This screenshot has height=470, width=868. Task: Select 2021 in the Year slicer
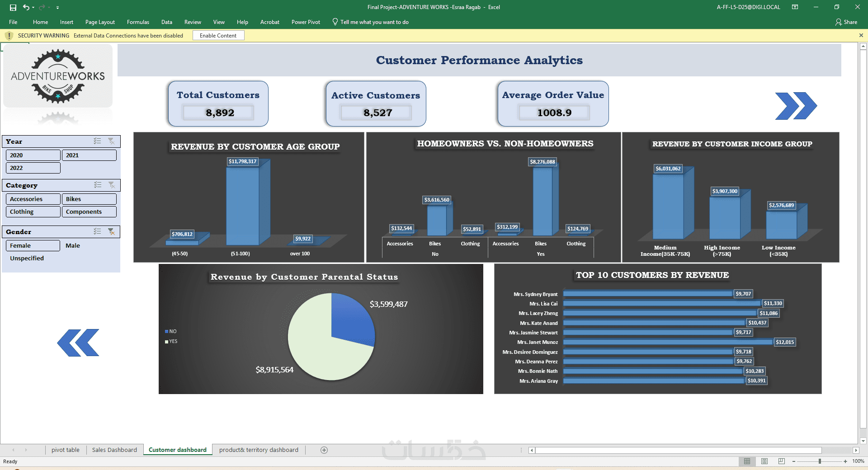point(89,155)
